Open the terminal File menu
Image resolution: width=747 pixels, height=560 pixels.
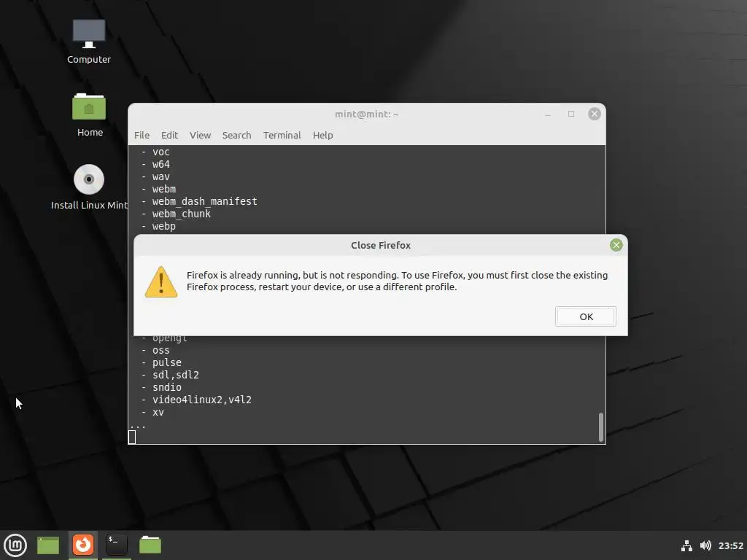(x=142, y=135)
